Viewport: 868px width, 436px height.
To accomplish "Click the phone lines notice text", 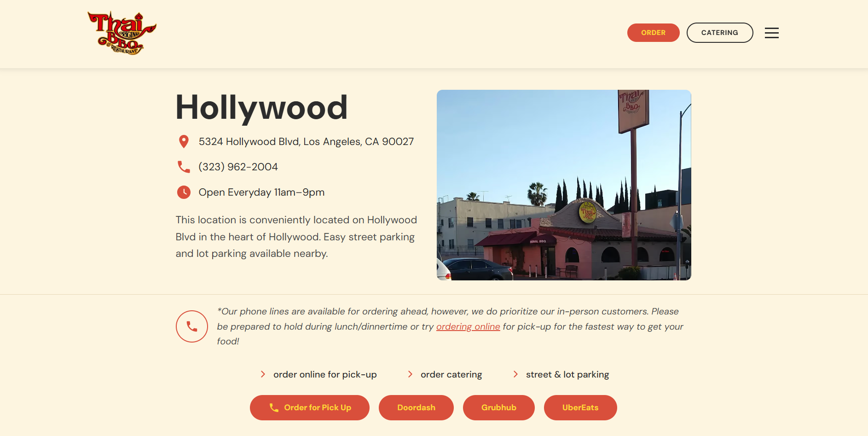I will click(450, 326).
